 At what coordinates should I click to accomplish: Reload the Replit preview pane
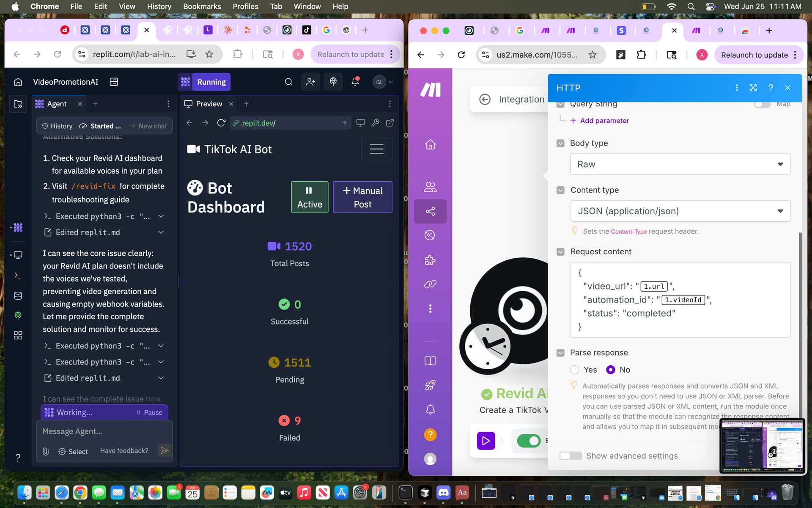click(221, 123)
